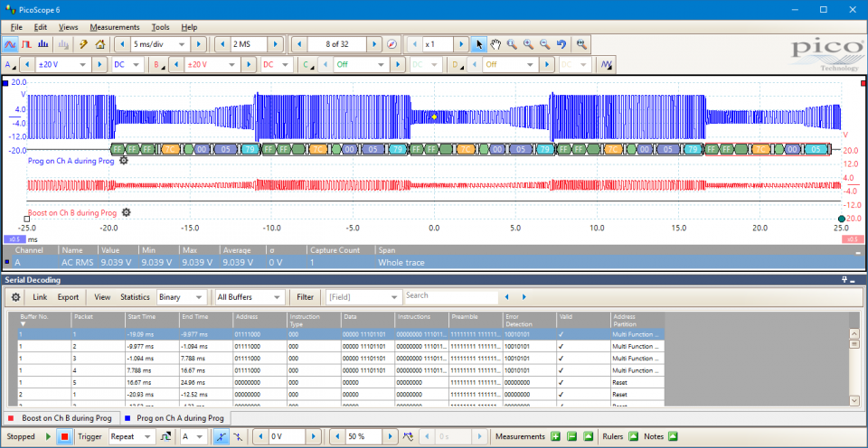Click the Export button
Screen dimensions: 868x448
(68, 297)
